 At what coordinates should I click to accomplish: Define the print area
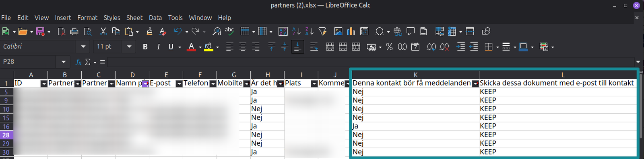click(x=440, y=32)
